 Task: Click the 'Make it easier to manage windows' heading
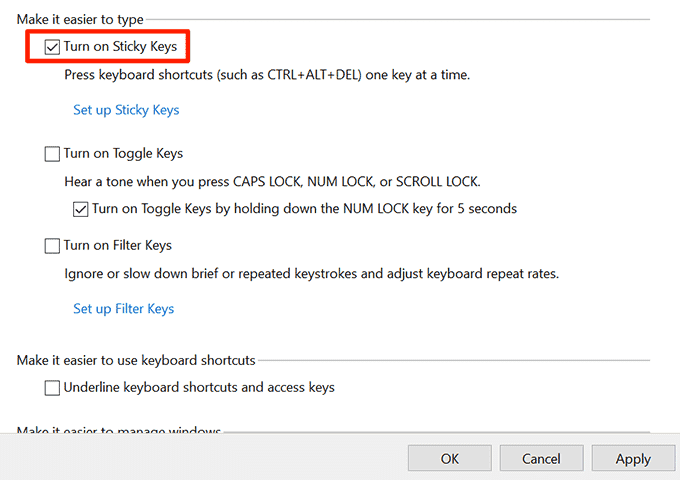[118, 431]
